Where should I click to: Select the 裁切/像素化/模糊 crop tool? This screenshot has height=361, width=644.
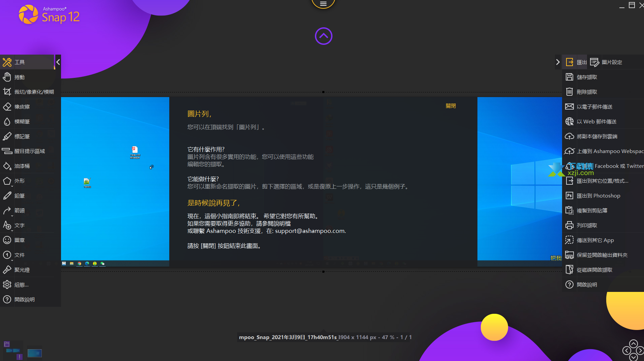click(x=27, y=92)
